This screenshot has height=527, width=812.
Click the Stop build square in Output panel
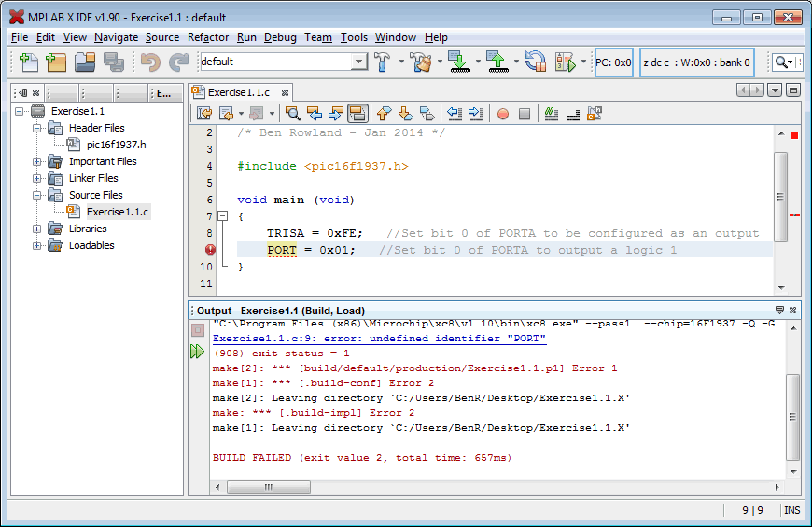click(x=197, y=330)
